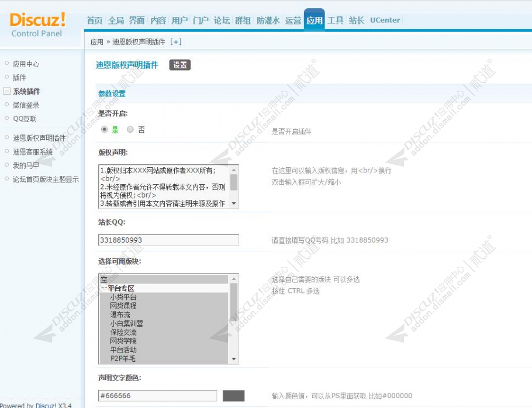532x408 pixels.
Task: Open 微信登录 in sidebar
Action: (x=26, y=105)
